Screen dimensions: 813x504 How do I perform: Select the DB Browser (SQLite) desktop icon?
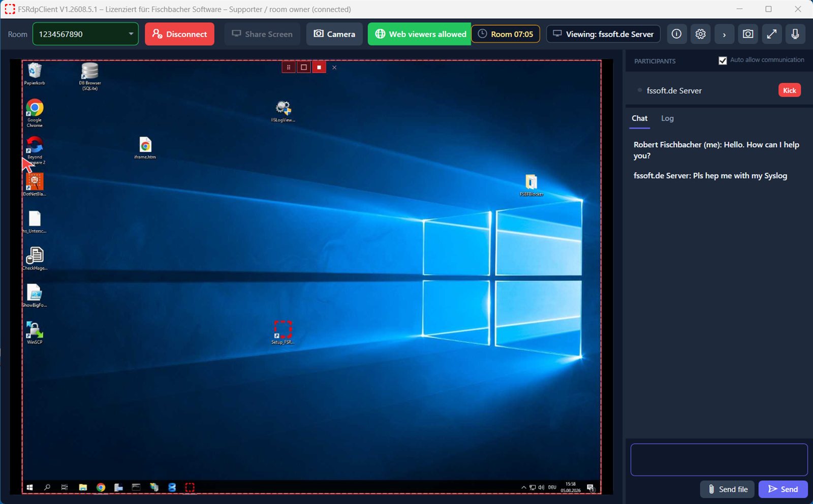click(90, 76)
